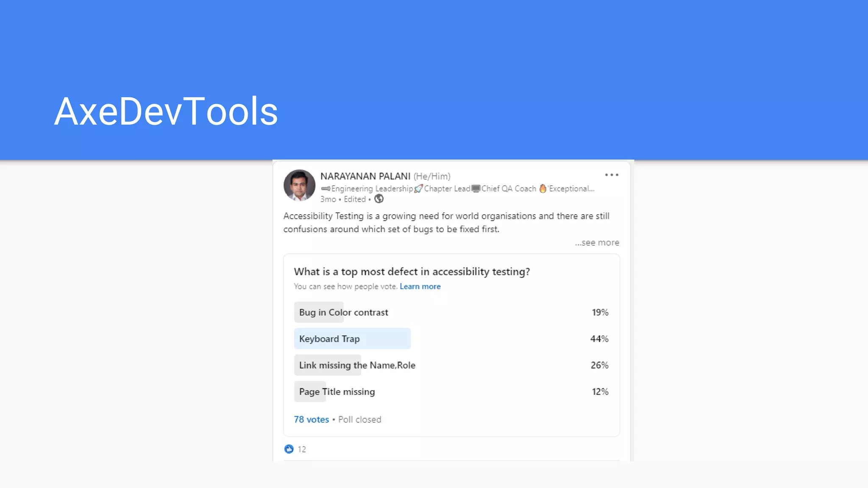View the 78 votes list
The image size is (868, 488).
click(x=312, y=419)
